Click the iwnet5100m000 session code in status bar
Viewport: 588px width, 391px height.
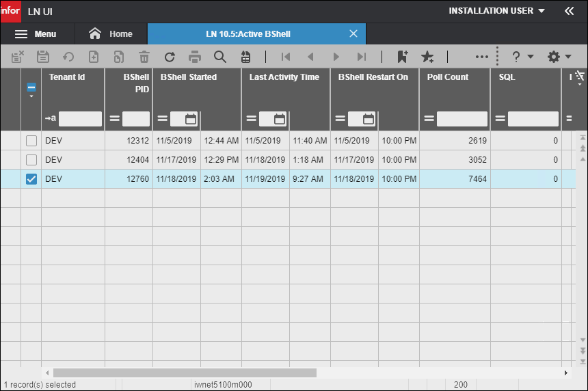click(223, 385)
